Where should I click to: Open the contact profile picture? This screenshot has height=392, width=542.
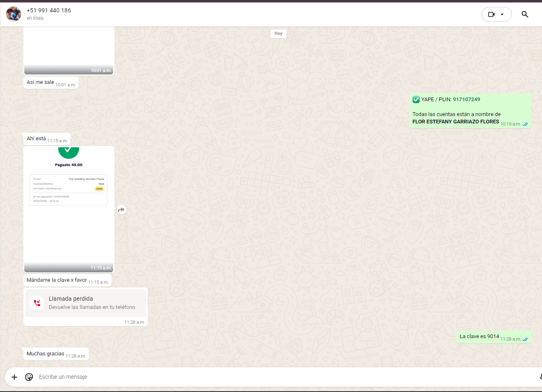coord(14,14)
